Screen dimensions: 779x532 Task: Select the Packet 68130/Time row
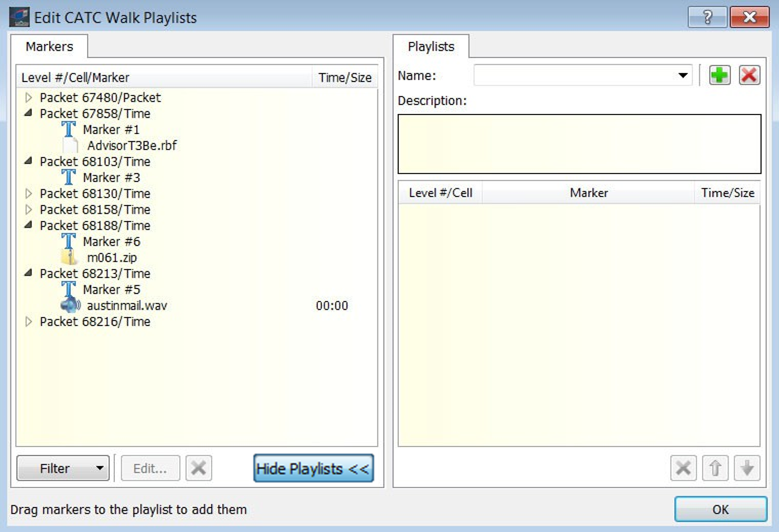pyautogui.click(x=95, y=193)
